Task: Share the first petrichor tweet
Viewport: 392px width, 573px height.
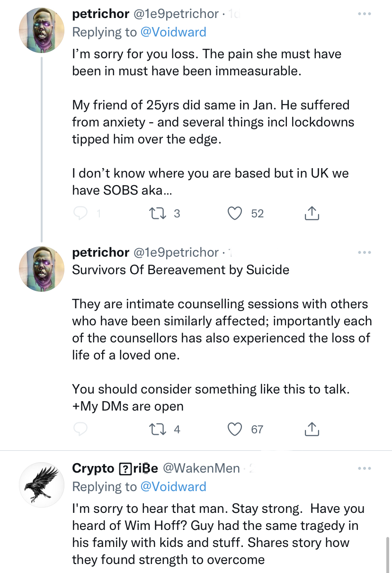Action: [311, 214]
